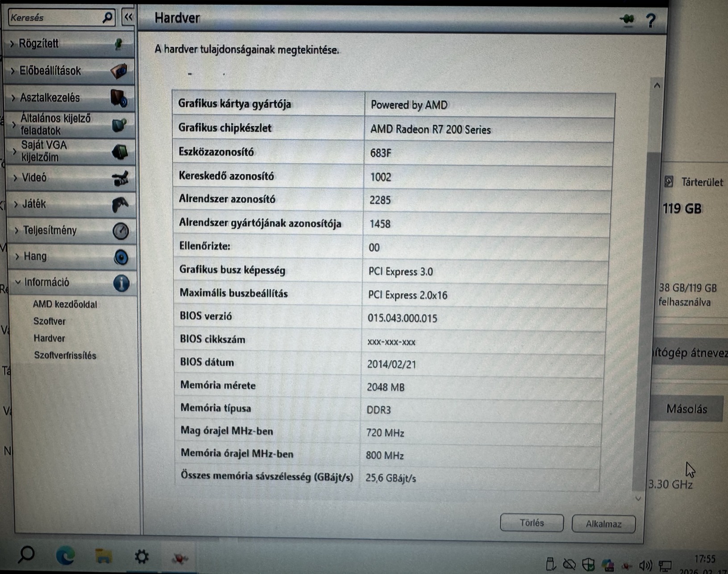Click the AMD Catalyst taskbar icon

point(180,558)
